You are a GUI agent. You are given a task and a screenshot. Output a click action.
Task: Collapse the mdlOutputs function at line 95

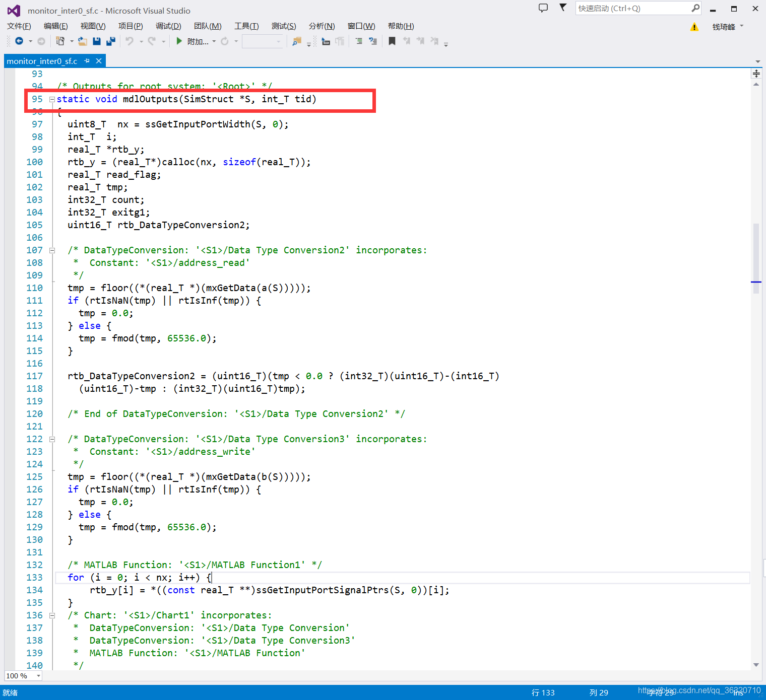coord(52,99)
